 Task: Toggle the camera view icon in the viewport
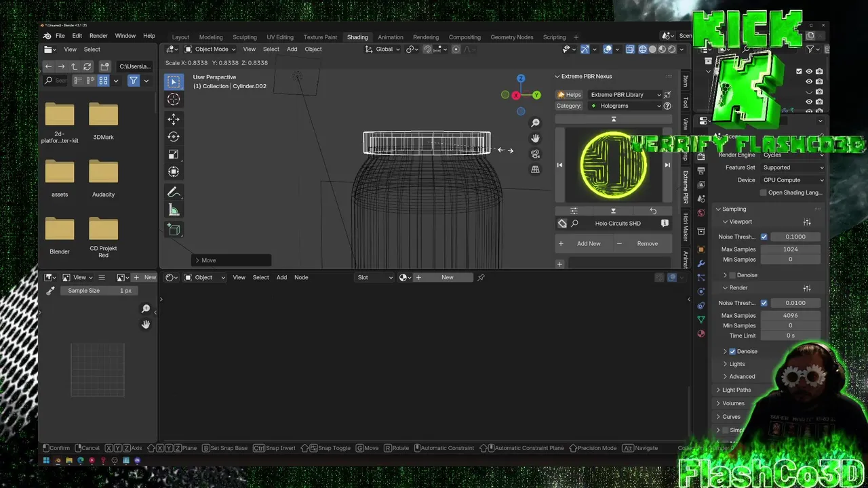535,154
